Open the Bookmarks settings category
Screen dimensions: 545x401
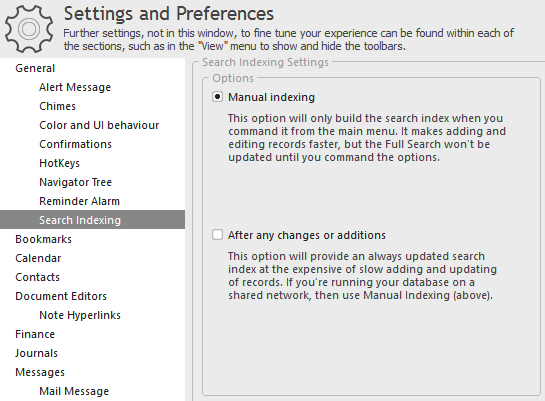[43, 239]
